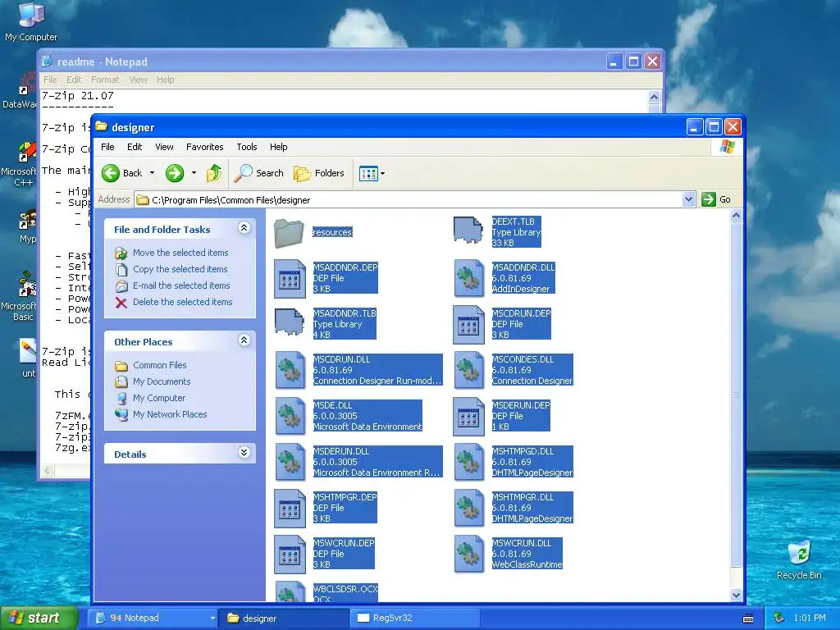Select the WBCLSDSR.OCX file name
The width and height of the screenshot is (840, 630).
[345, 589]
